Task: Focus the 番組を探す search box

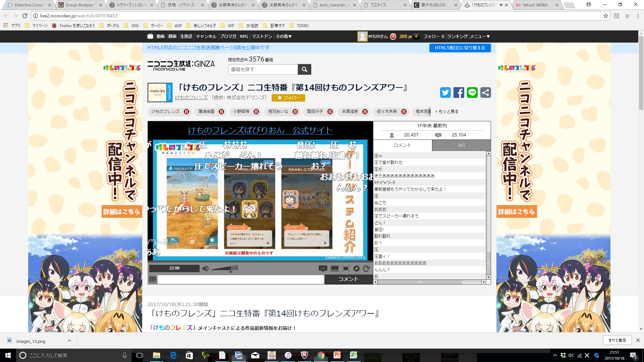Action: (263, 69)
